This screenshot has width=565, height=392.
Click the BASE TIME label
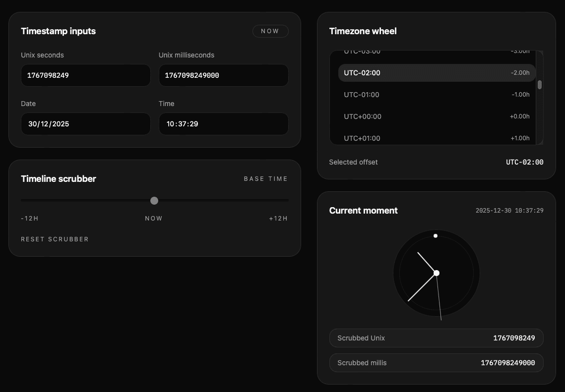point(265,178)
